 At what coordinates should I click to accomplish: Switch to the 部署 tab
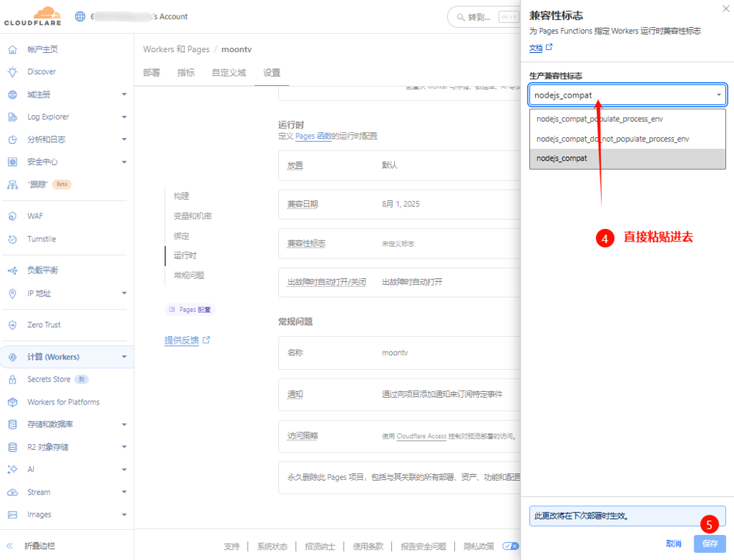tap(152, 73)
